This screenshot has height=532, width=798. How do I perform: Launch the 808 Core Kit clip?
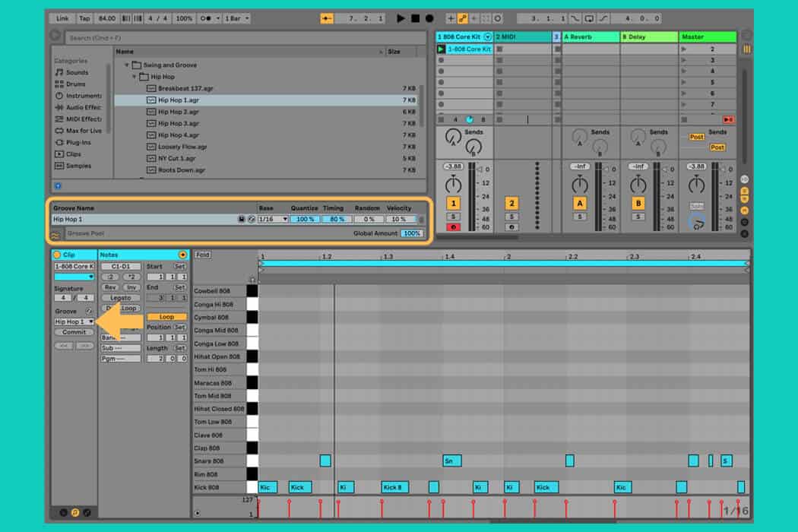click(442, 49)
